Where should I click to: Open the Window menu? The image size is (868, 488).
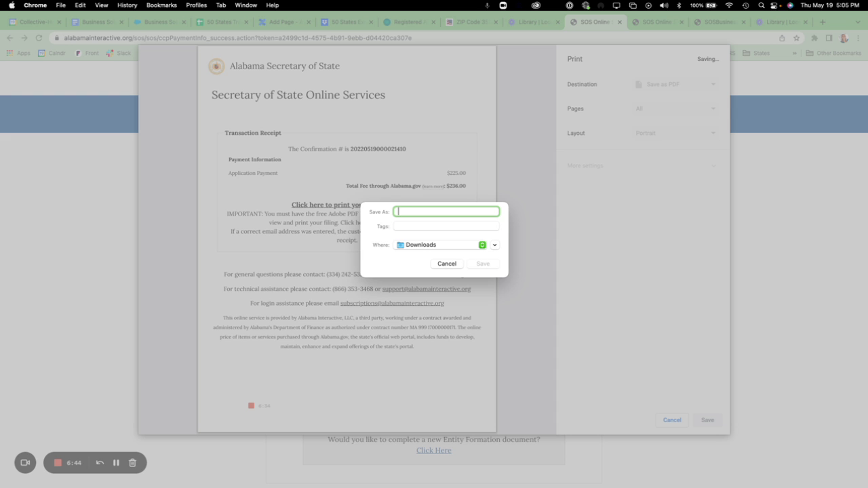click(245, 5)
